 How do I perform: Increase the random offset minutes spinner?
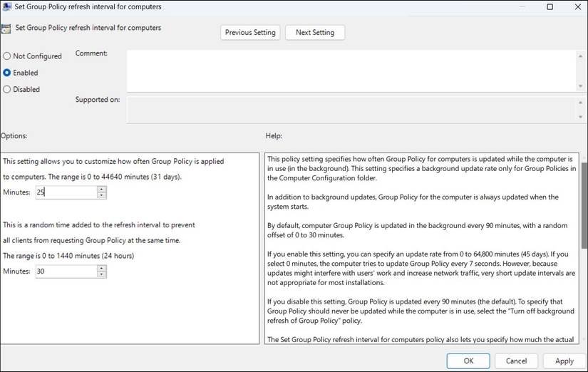coord(101,268)
